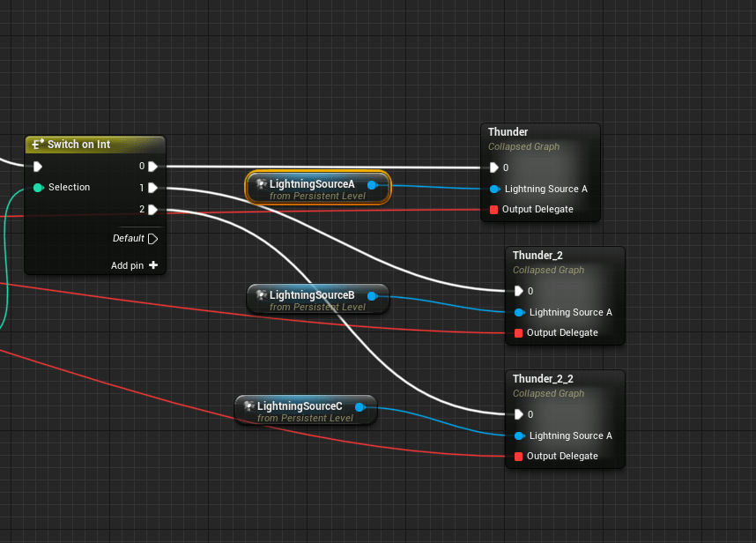
Task: Select the LightningSourceC reference node
Action: (x=300, y=406)
